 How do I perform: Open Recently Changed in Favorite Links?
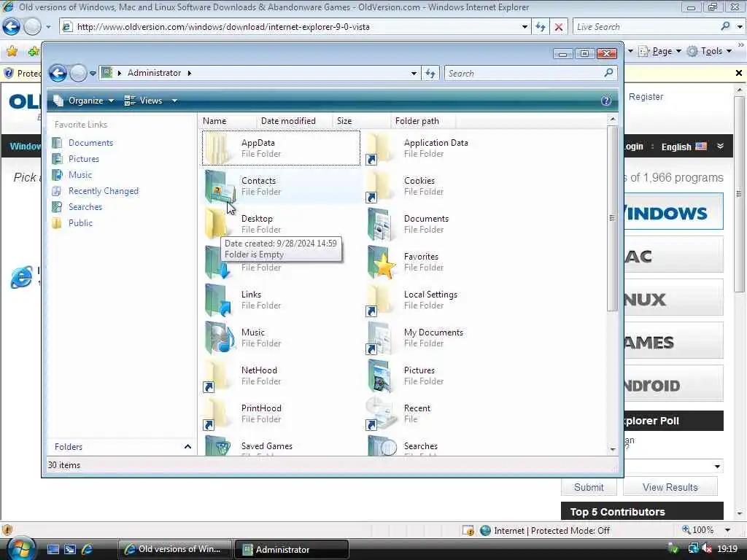coord(104,191)
